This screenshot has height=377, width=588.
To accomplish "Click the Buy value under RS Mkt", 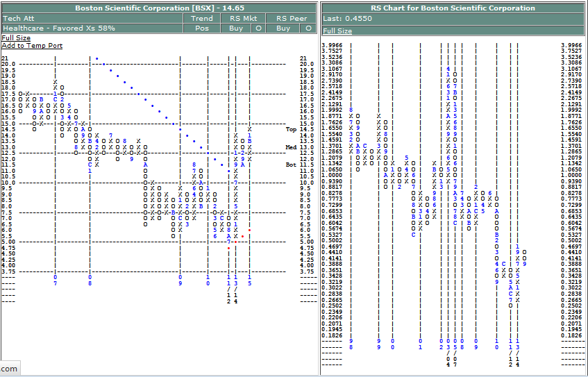I will pos(236,28).
